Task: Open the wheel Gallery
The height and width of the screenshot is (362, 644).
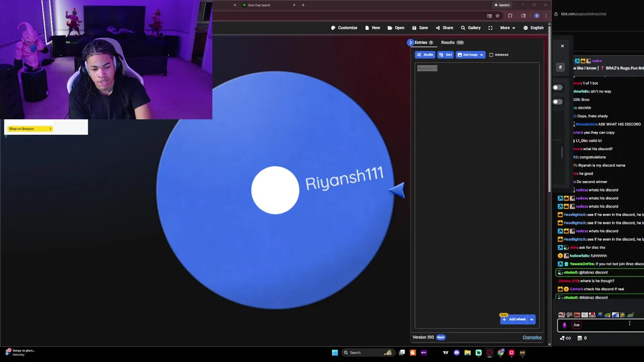Action: pyautogui.click(x=471, y=28)
